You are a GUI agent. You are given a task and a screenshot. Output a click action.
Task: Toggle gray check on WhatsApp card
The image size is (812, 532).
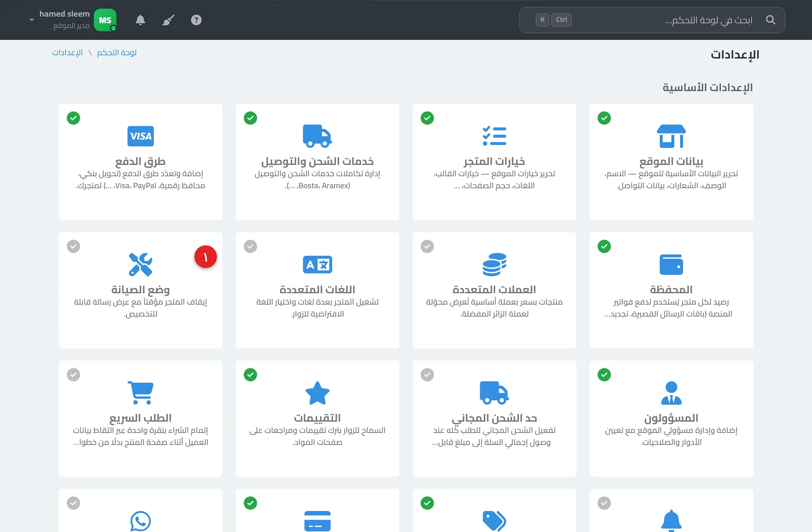click(74, 503)
